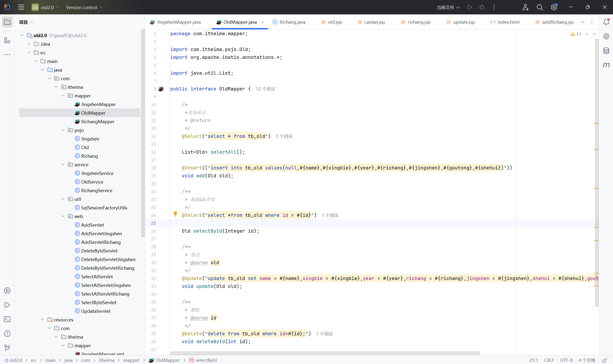Image resolution: width=613 pixels, height=364 pixels.
Task: Click the Search Everywhere magnifier icon
Action: coord(540,7)
